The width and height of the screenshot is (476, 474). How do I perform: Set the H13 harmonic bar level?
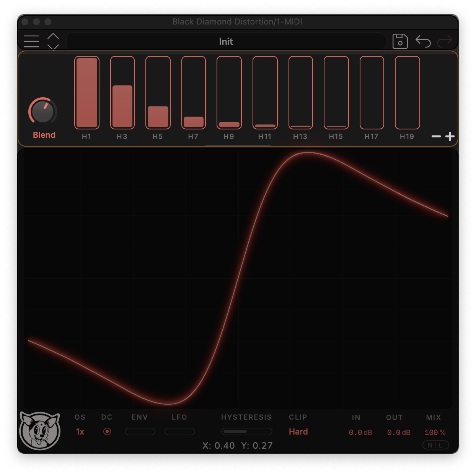click(x=301, y=93)
